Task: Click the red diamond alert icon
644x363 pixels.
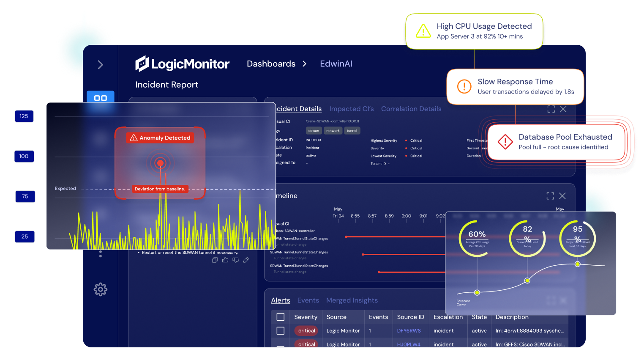Action: [505, 142]
